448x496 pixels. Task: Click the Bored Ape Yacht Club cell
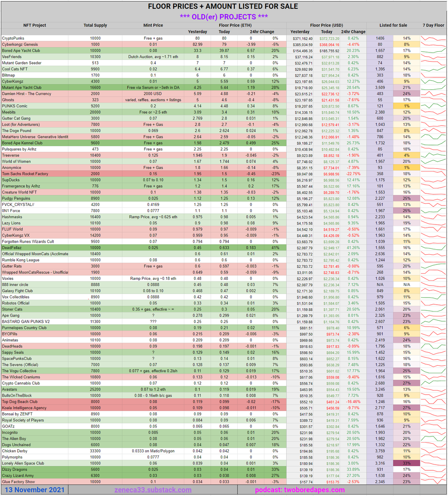tap(21, 50)
